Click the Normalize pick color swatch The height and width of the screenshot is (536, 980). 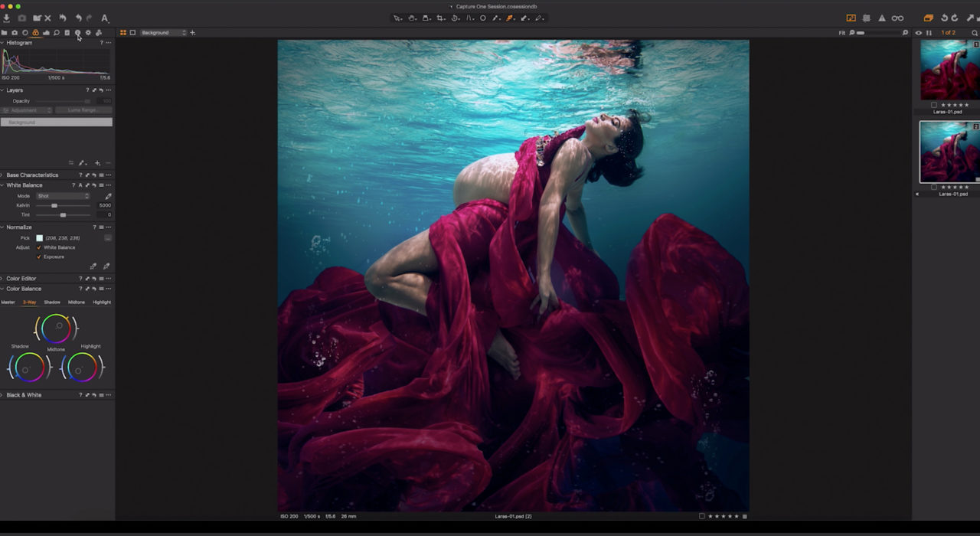coord(39,238)
